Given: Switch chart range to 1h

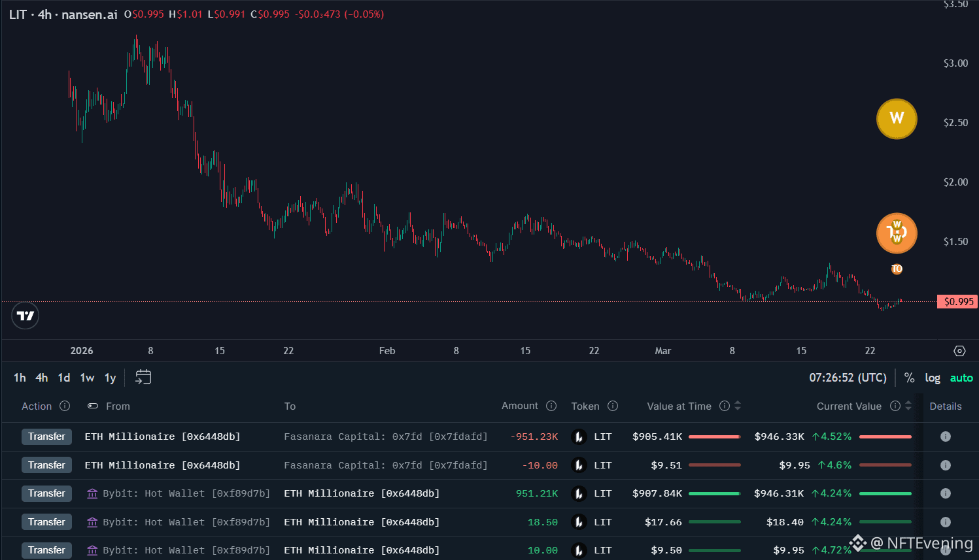Looking at the screenshot, I should pyautogui.click(x=20, y=378).
